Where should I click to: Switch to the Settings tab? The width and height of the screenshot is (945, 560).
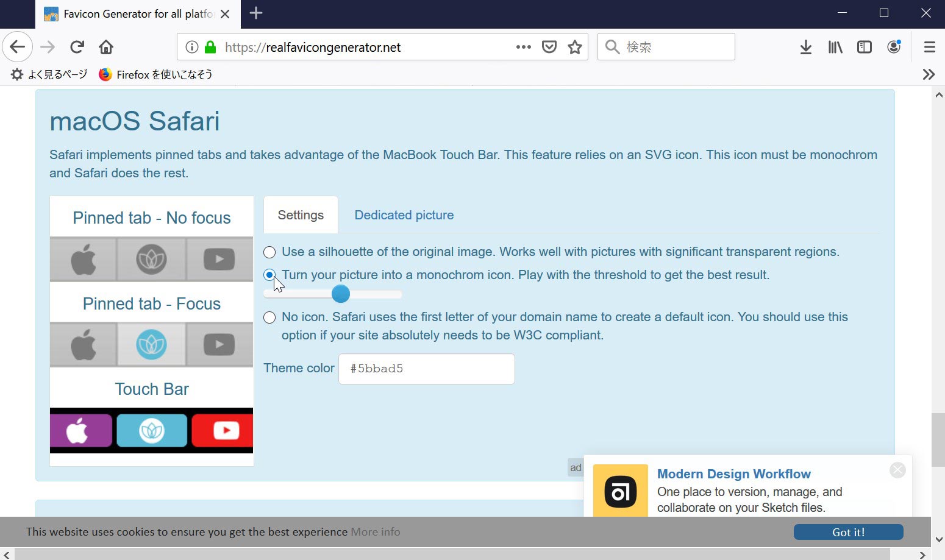click(301, 215)
